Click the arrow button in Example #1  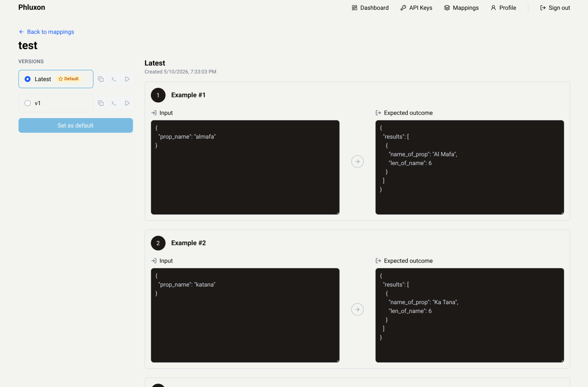click(358, 162)
